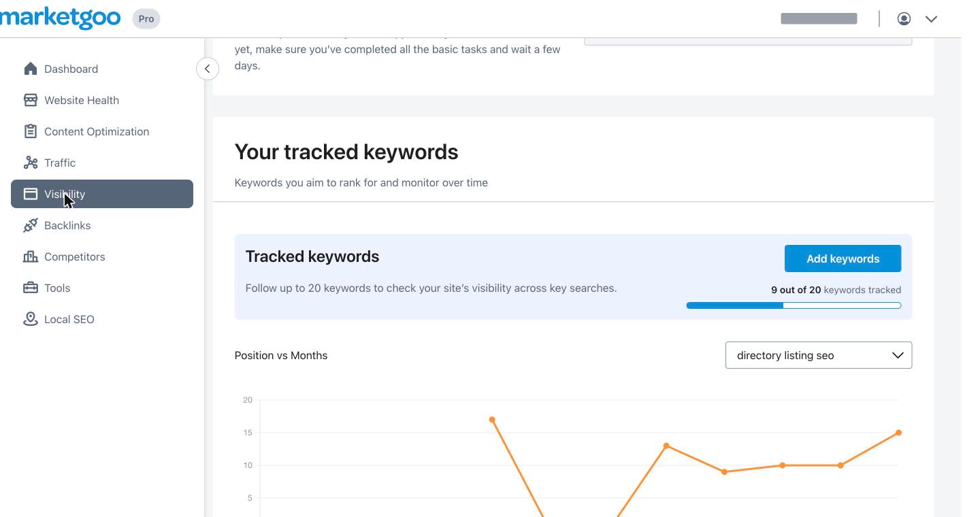Click the Website Health icon
This screenshot has height=517, width=980.
click(x=31, y=100)
